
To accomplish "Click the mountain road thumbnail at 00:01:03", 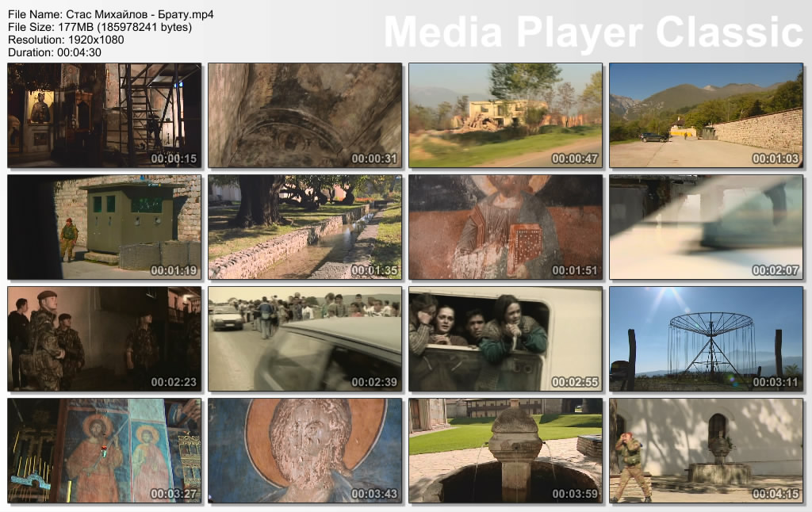I will [x=706, y=115].
